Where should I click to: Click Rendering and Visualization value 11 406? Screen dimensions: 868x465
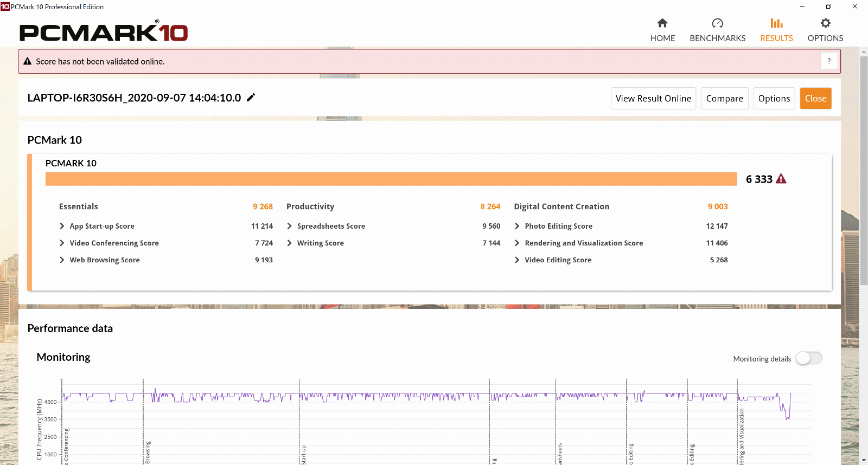coord(717,243)
